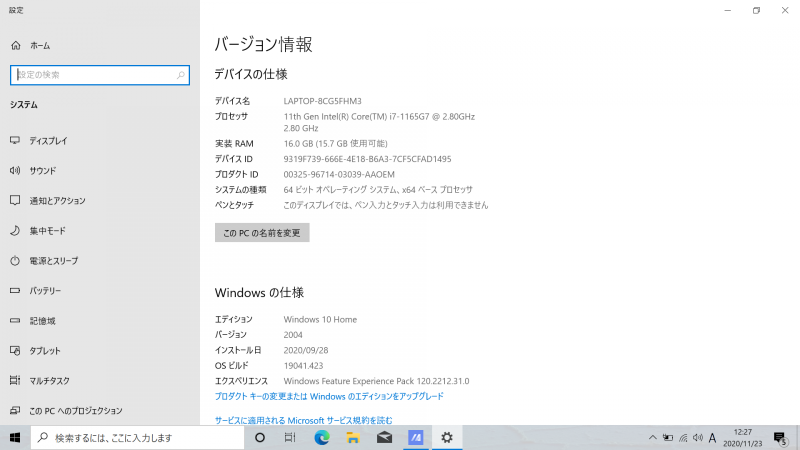Click the Settings gear on taskbar
800x450 pixels.
coord(447,438)
